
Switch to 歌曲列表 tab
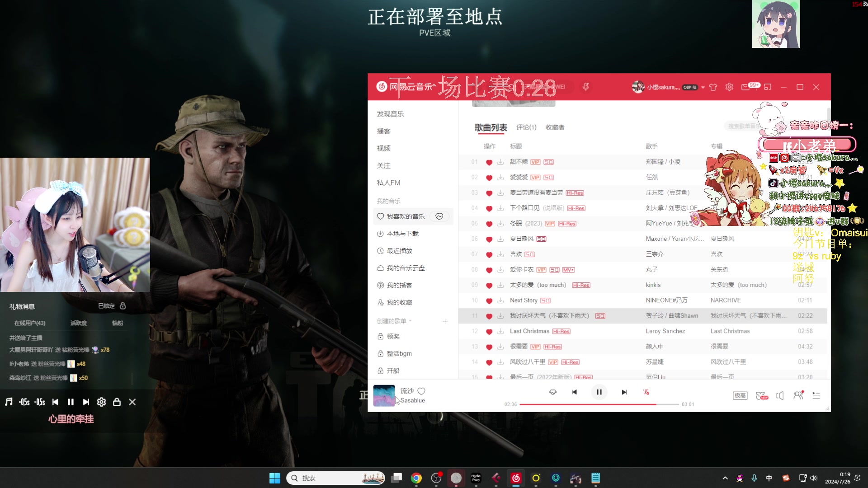pos(491,127)
